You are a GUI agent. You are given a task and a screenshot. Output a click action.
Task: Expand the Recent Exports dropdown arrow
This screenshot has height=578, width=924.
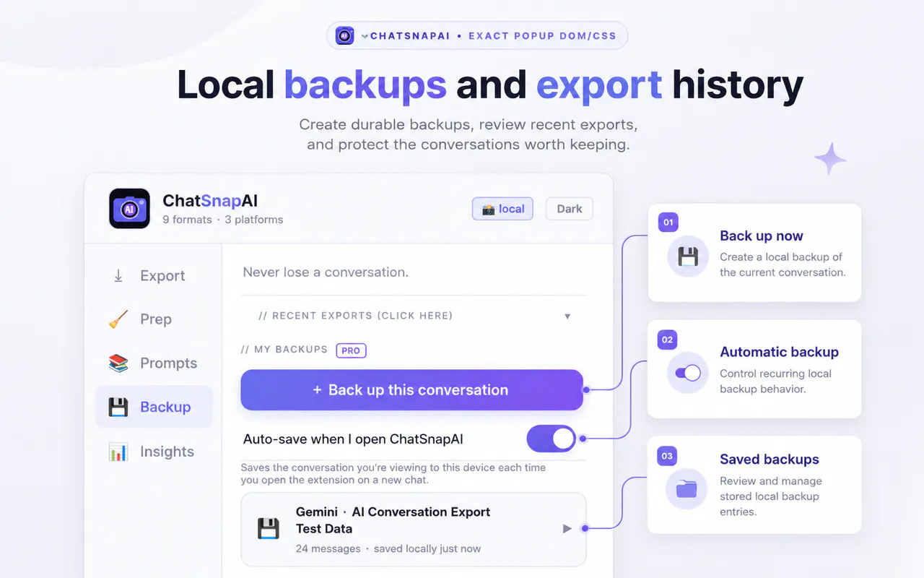tap(567, 316)
